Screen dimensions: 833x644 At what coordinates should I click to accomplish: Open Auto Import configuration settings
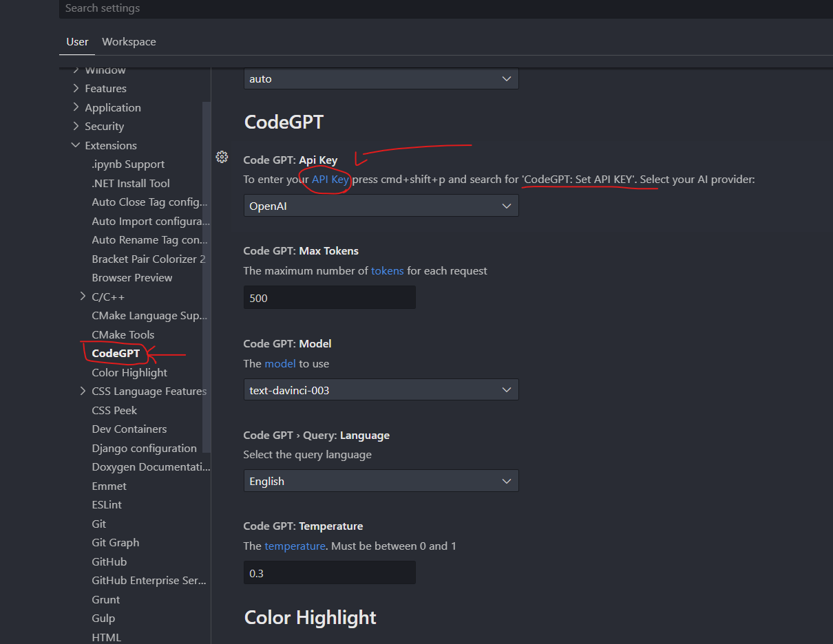151,221
